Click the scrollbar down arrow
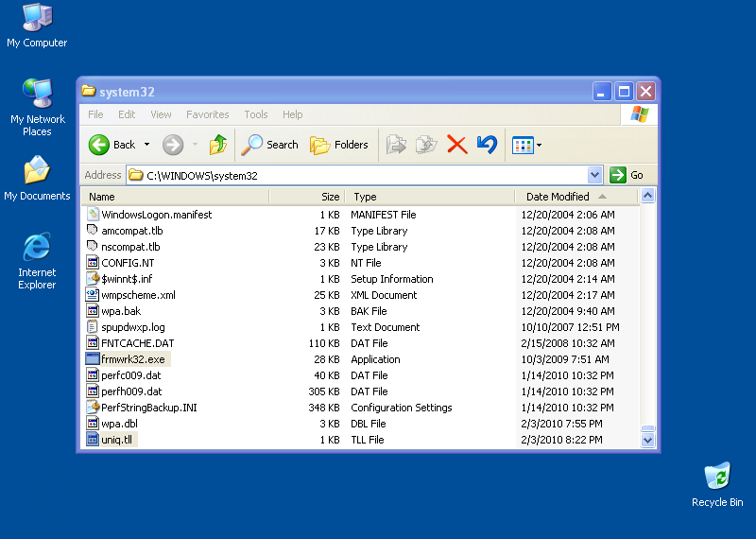The height and width of the screenshot is (539, 756). [647, 440]
